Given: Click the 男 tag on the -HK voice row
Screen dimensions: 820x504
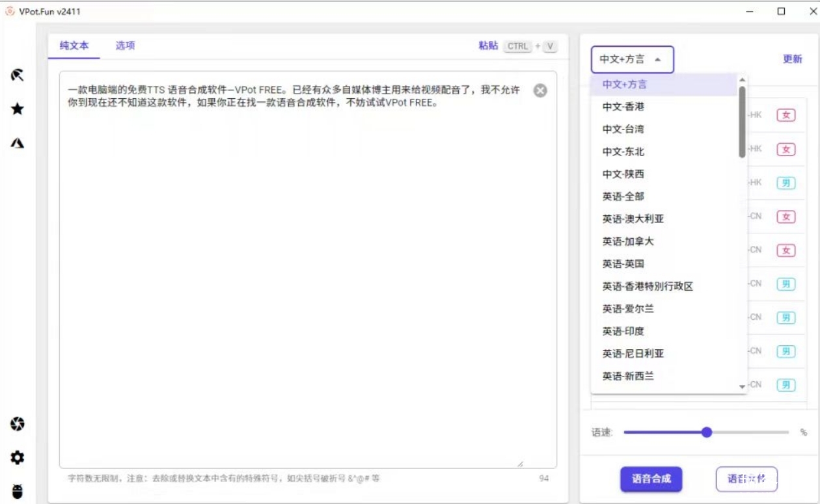Looking at the screenshot, I should (x=786, y=183).
